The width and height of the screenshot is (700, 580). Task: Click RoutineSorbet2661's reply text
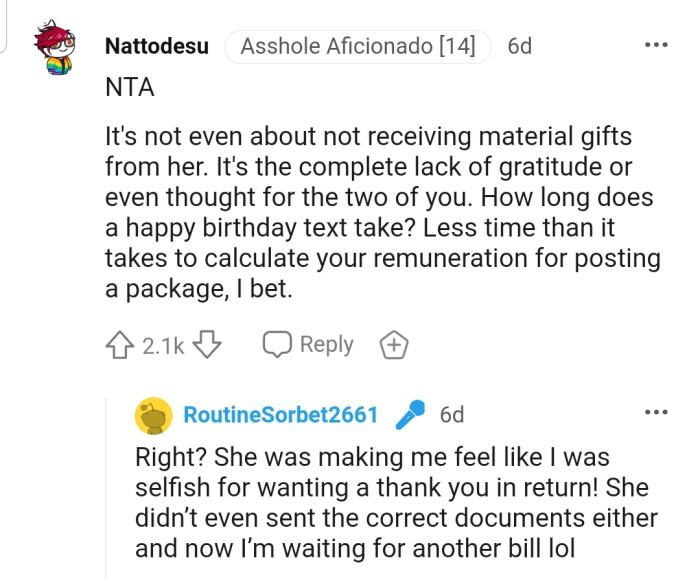(x=395, y=502)
